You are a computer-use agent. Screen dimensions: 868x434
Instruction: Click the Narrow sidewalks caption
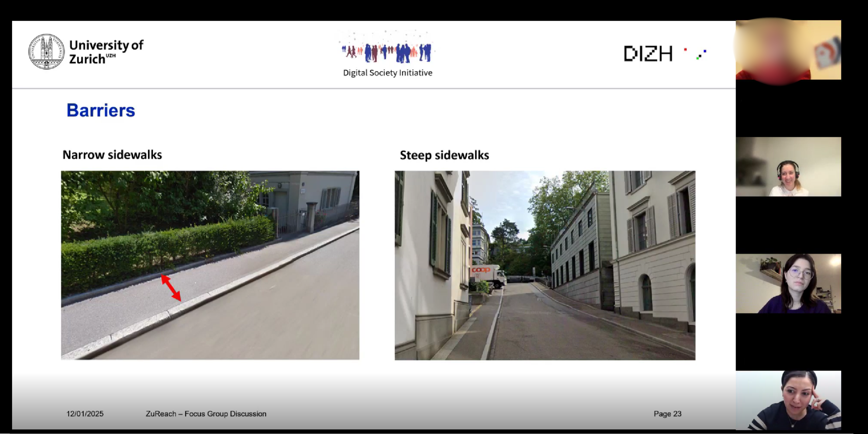112,155
